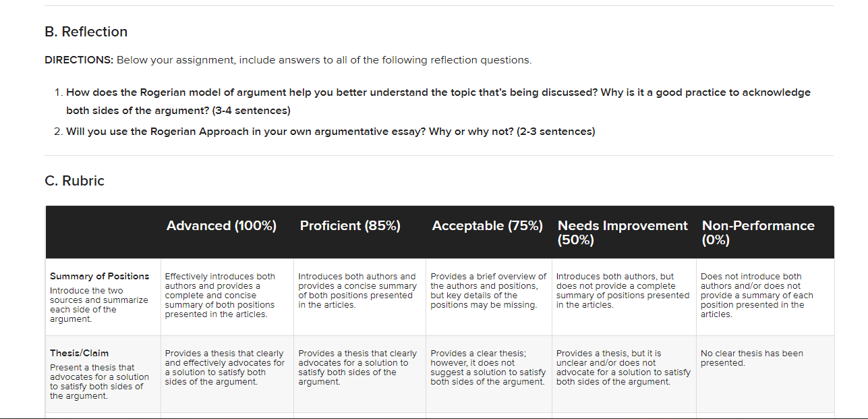Image resolution: width=868 pixels, height=419 pixels.
Task: Click the Needs Improvement (50%) header
Action: point(623,233)
